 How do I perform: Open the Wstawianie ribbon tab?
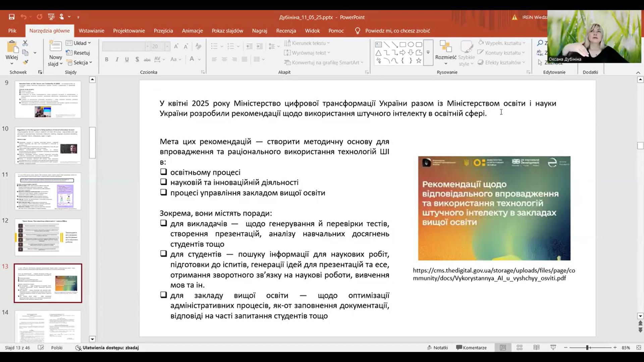pyautogui.click(x=91, y=31)
